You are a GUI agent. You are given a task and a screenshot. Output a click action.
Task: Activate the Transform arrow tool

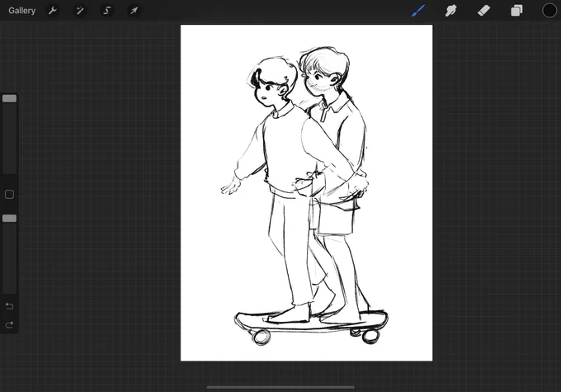[x=134, y=11]
